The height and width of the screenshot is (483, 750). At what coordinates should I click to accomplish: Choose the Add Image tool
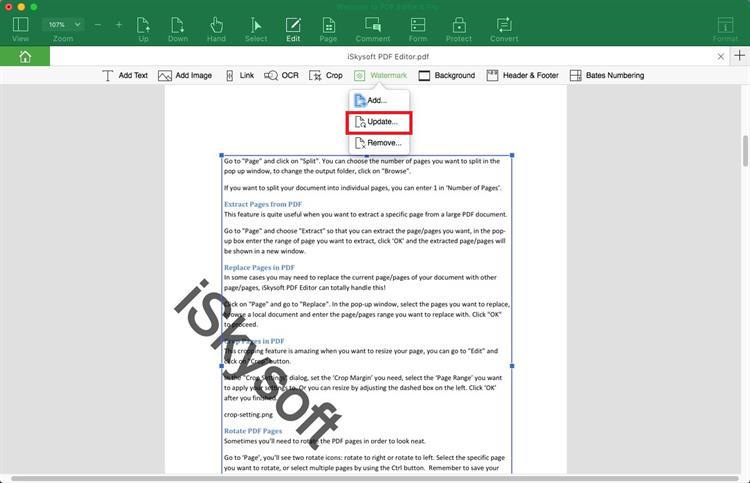[185, 76]
